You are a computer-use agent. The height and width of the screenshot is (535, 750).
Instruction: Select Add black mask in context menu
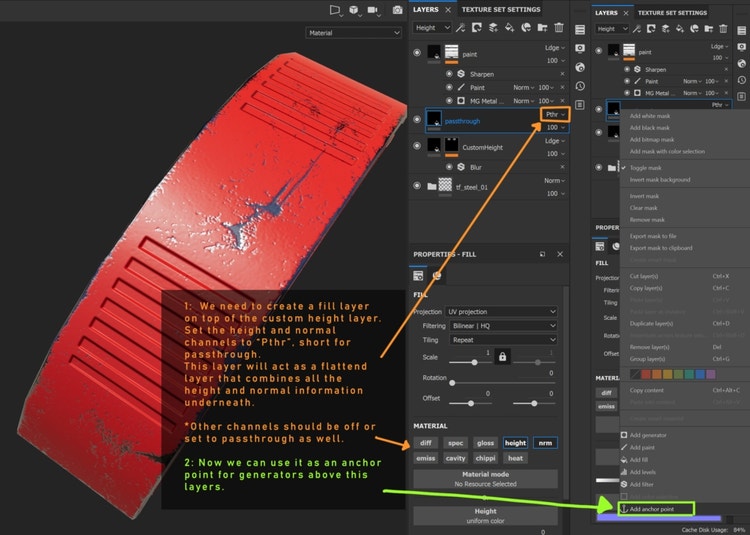point(650,128)
